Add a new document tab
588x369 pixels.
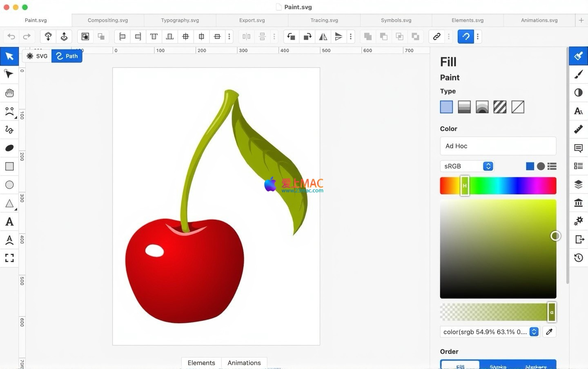click(581, 20)
